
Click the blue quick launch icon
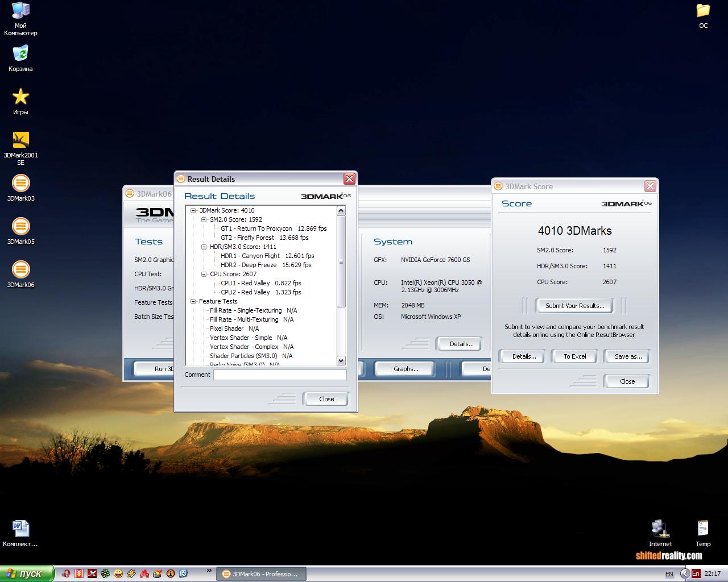183,573
